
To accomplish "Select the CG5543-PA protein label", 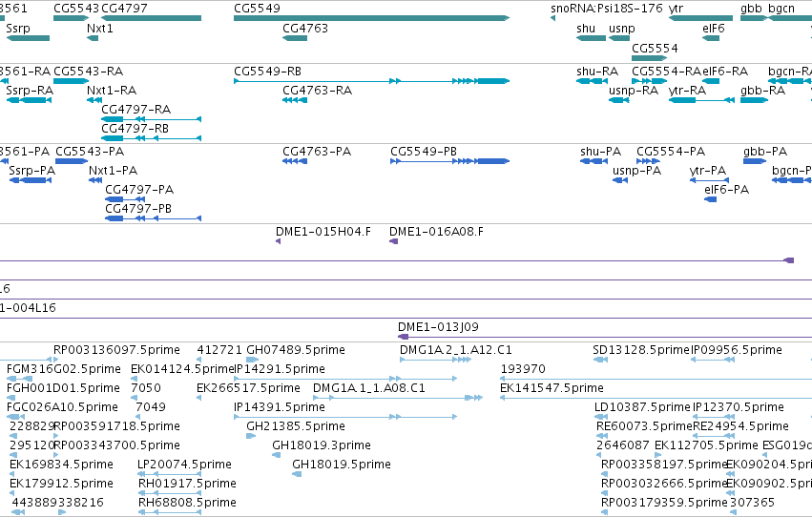I will click(x=90, y=151).
